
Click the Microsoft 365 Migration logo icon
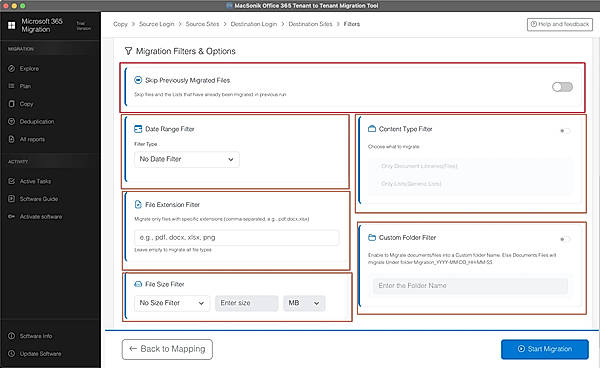tap(11, 25)
